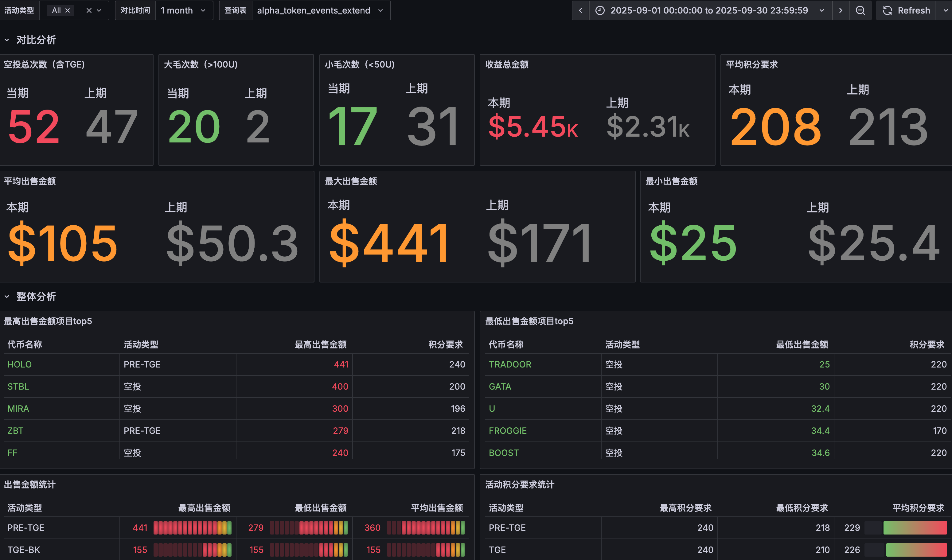
Task: Shift time range backward with left arrow
Action: [580, 10]
